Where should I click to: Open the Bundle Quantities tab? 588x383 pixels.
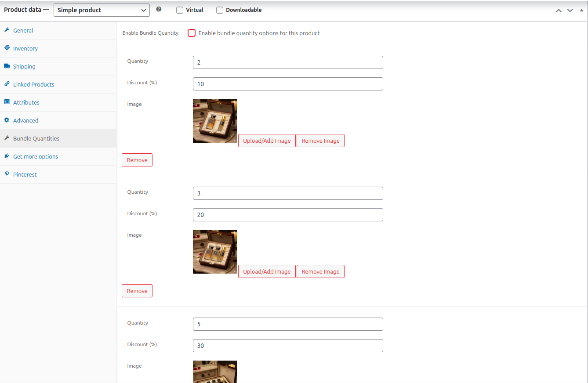36,138
